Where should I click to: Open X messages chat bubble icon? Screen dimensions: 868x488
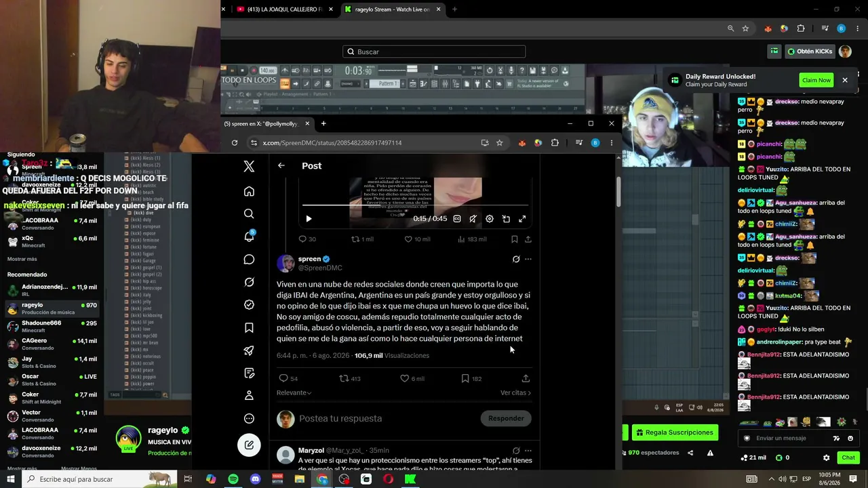tap(249, 260)
